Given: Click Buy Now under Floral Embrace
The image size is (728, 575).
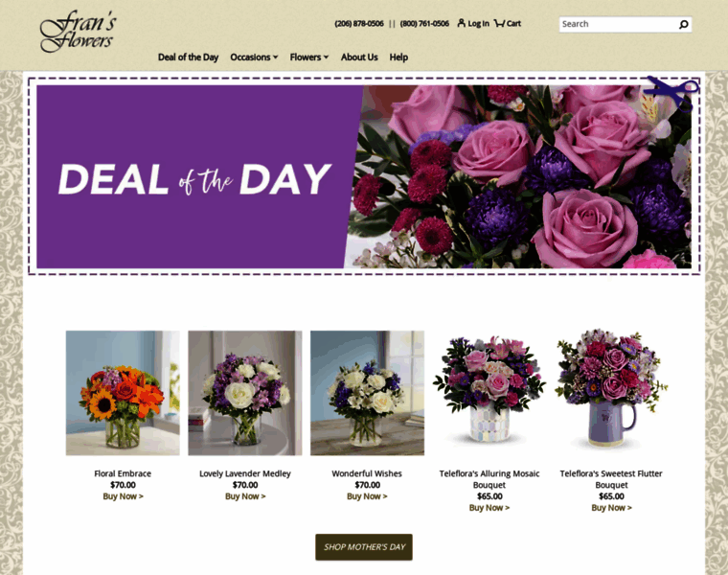Looking at the screenshot, I should [123, 496].
